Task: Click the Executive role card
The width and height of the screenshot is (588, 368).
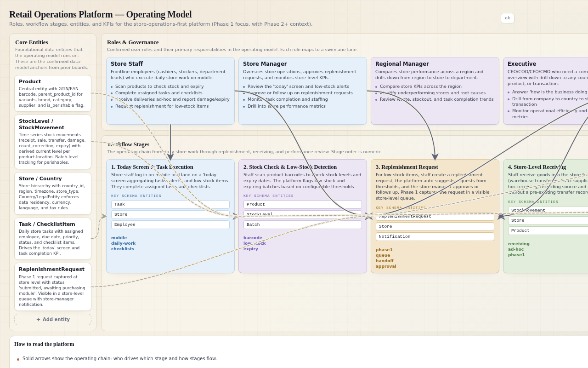Action: (x=546, y=91)
